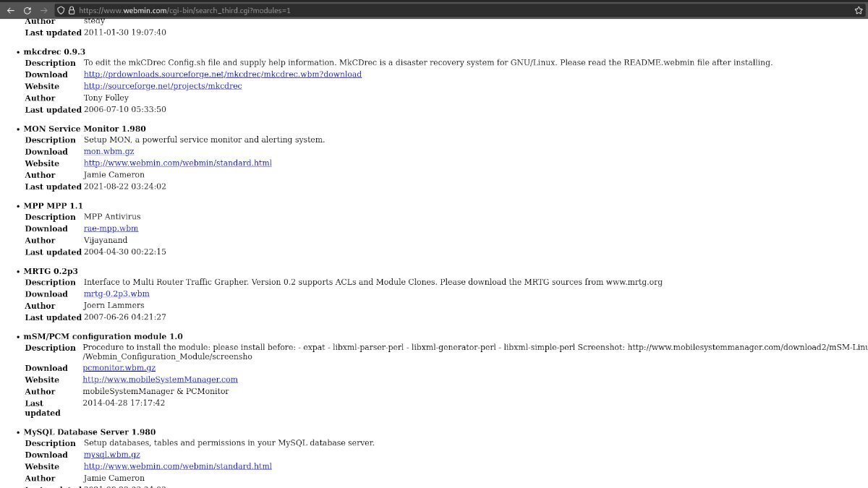Download the mysql.wbm.gz module file
The width and height of the screenshot is (868, 488).
(x=111, y=454)
